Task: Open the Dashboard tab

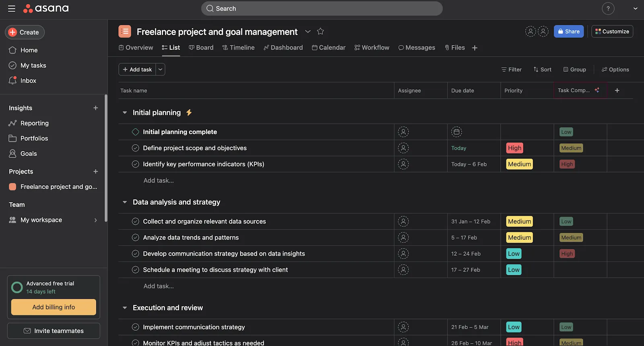Action: (283, 48)
